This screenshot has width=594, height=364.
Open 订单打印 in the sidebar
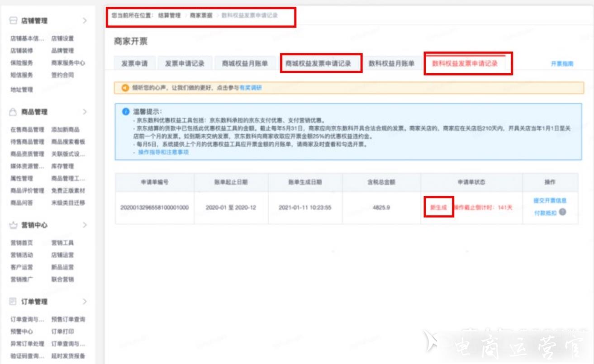63,331
